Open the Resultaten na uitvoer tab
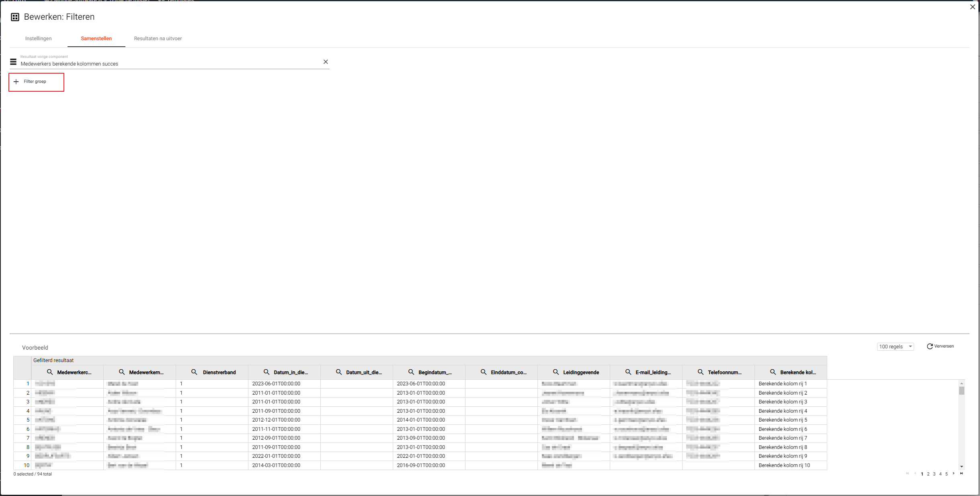Viewport: 980px width, 496px height. [x=158, y=39]
